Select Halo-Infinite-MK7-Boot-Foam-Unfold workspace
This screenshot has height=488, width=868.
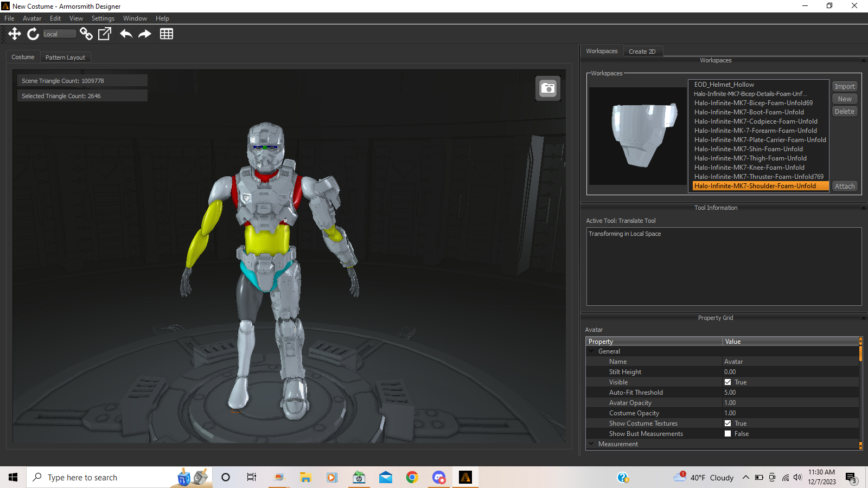(749, 112)
